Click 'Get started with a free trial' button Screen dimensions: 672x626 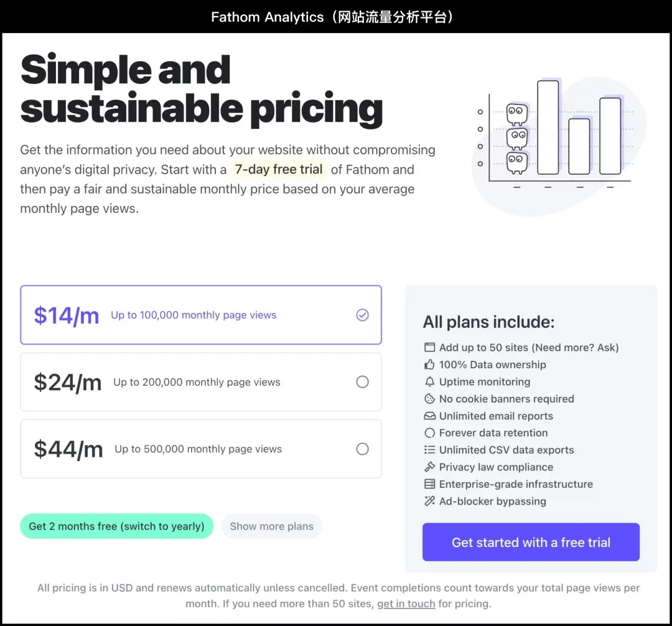(531, 542)
